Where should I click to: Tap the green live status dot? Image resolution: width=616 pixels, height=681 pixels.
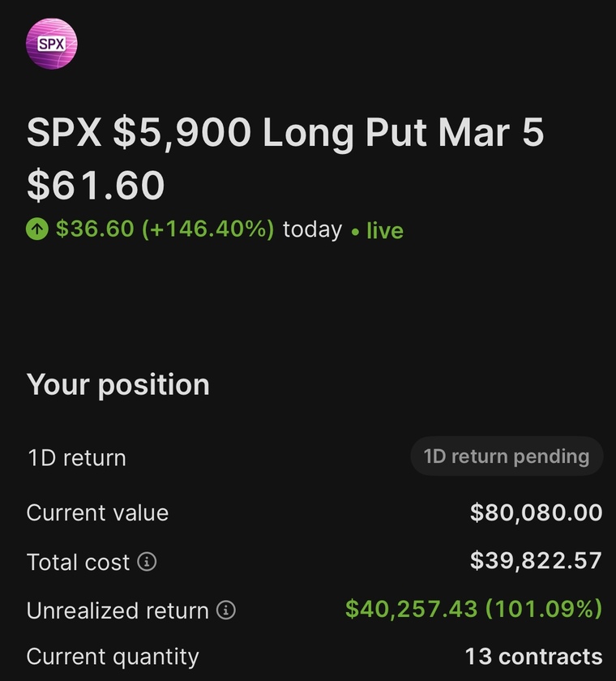pyautogui.click(x=355, y=233)
